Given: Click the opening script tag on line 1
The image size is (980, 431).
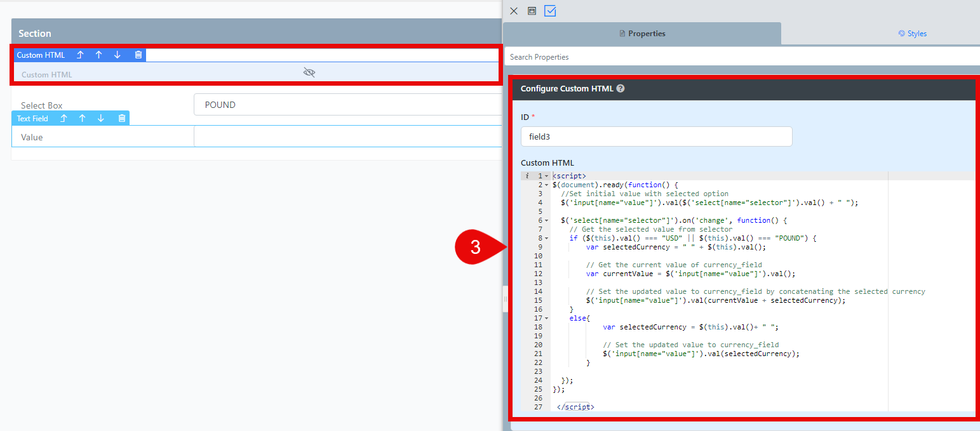Looking at the screenshot, I should coord(569,176).
